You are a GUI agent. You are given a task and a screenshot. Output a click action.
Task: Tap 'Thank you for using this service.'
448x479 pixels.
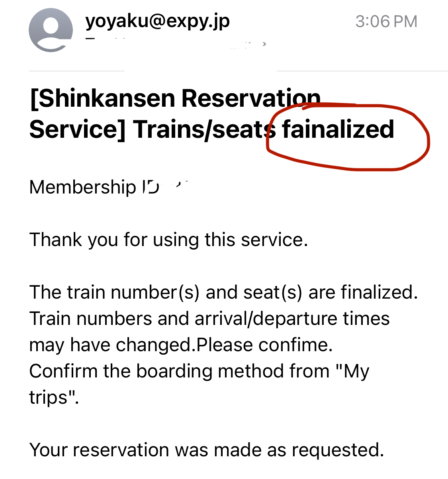pos(168,240)
